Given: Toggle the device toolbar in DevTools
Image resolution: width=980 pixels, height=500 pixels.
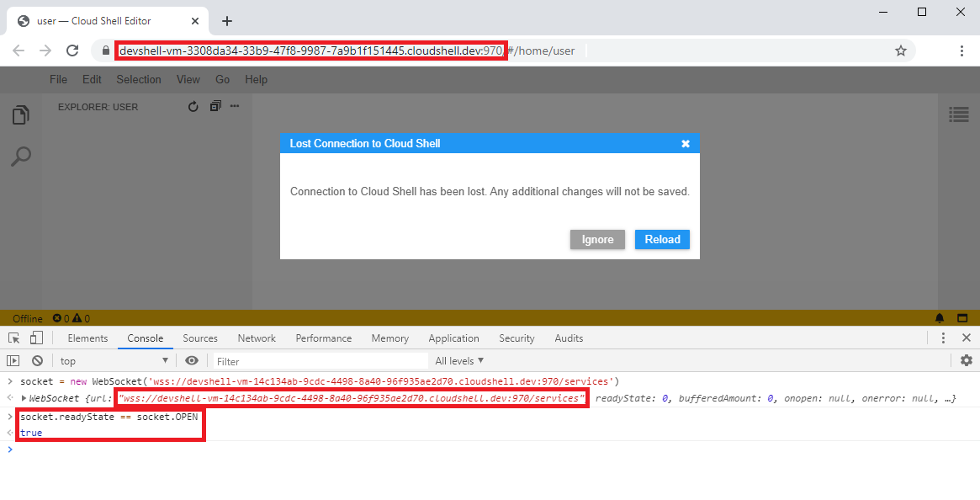Looking at the screenshot, I should coord(36,338).
